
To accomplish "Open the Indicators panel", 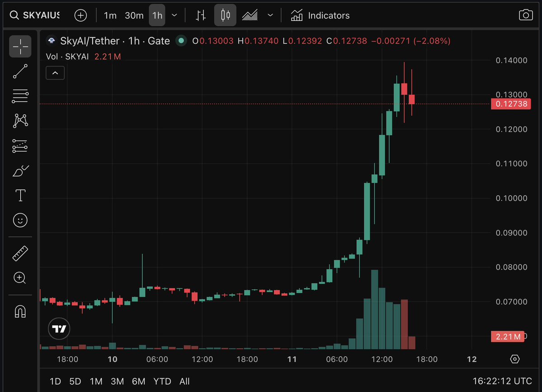I will (x=320, y=15).
